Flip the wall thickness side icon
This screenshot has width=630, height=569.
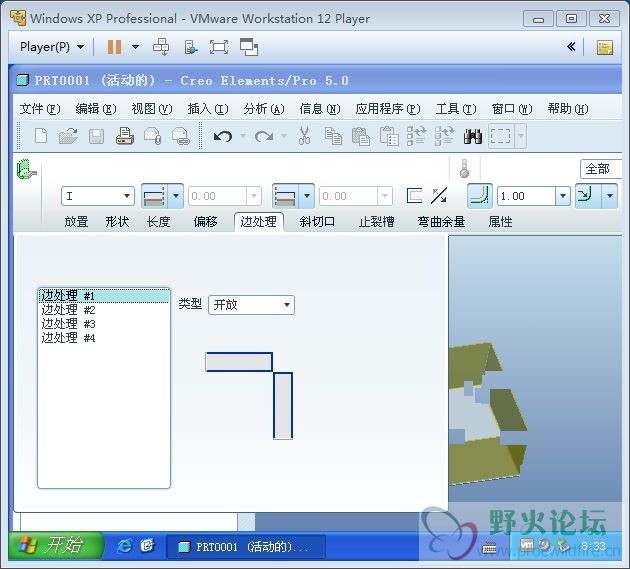414,196
